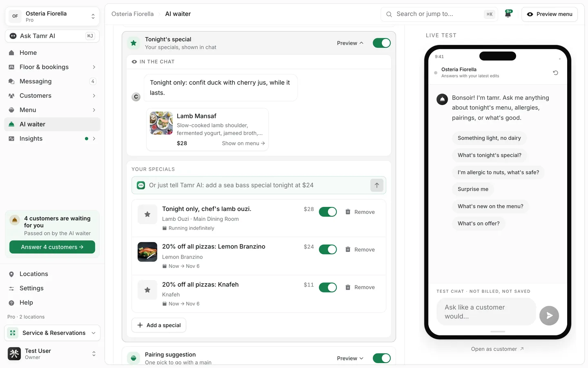The height and width of the screenshot is (368, 588).
Task: Click Add a special button
Action: [159, 325]
